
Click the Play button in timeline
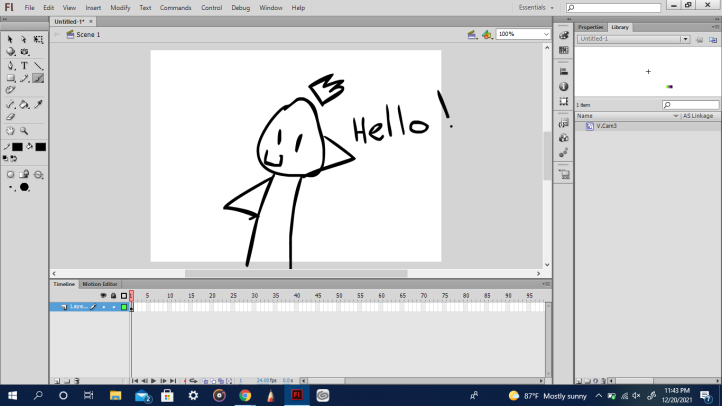tap(153, 381)
